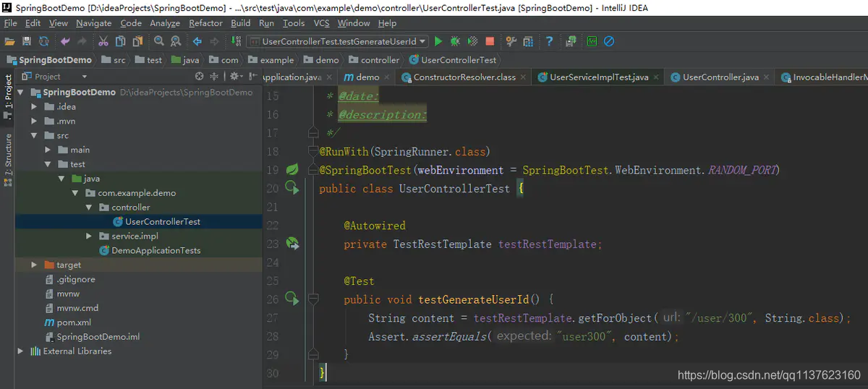The height and width of the screenshot is (389, 868).
Task: Click the Redo arrow icon
Action: 81,42
